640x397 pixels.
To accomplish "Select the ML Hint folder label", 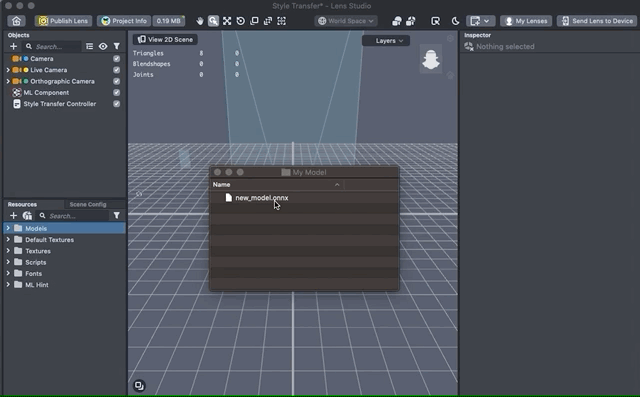I will pos(37,285).
